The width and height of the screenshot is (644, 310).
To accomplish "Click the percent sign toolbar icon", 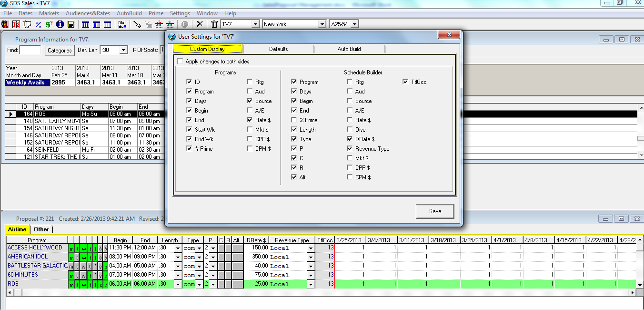I will click(x=38, y=24).
